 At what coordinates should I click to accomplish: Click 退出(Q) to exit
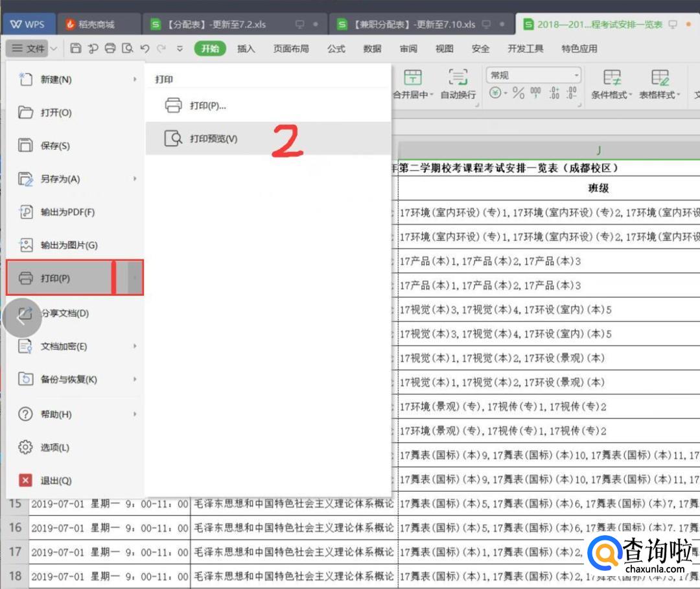(x=56, y=481)
